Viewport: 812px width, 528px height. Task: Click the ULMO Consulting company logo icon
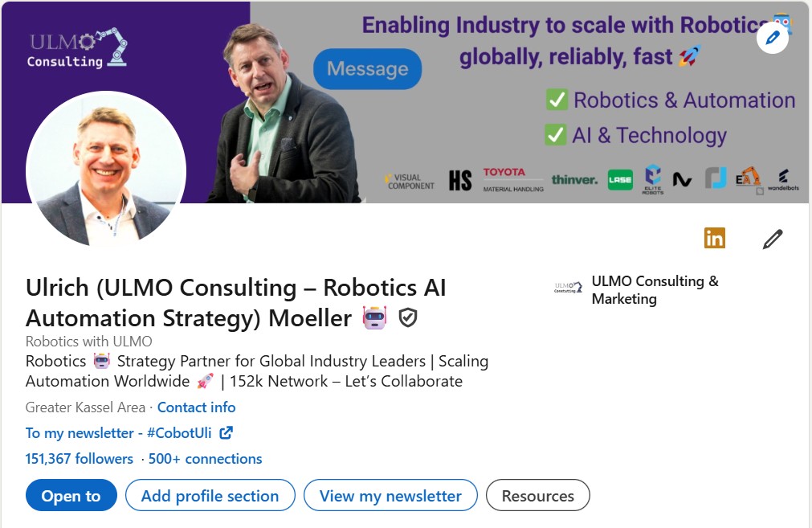569,288
